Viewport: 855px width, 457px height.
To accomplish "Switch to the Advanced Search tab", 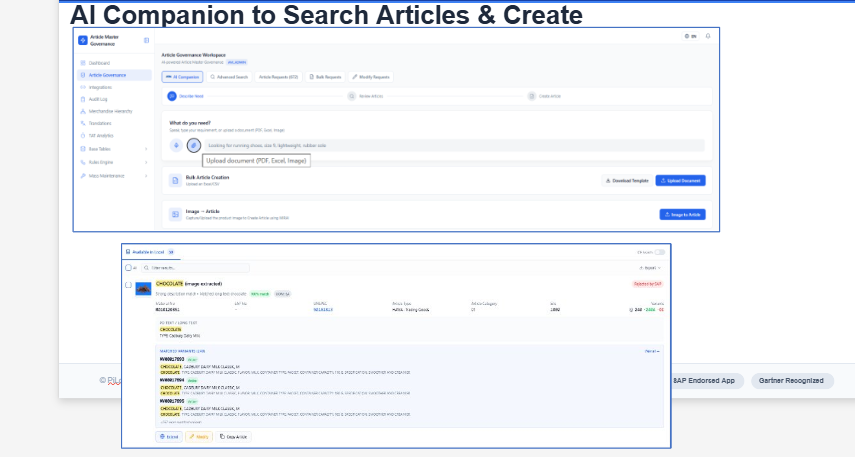I will click(x=229, y=77).
